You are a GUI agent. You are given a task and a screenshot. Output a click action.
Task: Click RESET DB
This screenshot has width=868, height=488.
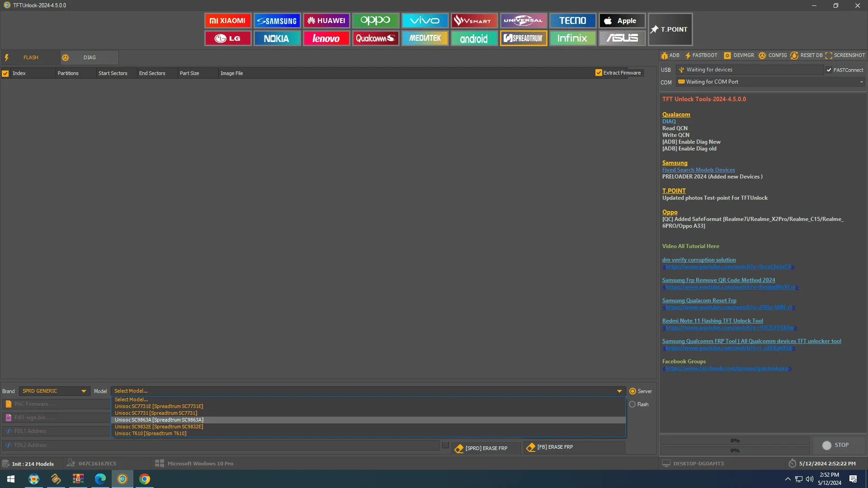pyautogui.click(x=807, y=56)
